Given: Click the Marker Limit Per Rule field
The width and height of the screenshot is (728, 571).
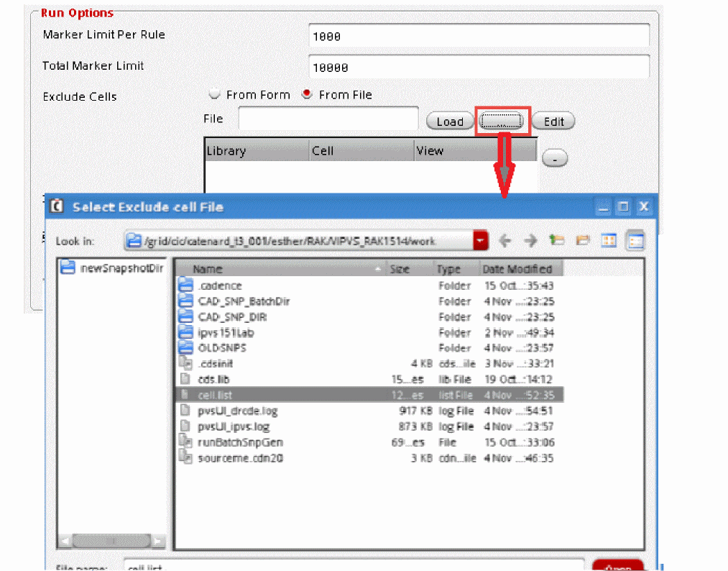Looking at the screenshot, I should [x=479, y=36].
